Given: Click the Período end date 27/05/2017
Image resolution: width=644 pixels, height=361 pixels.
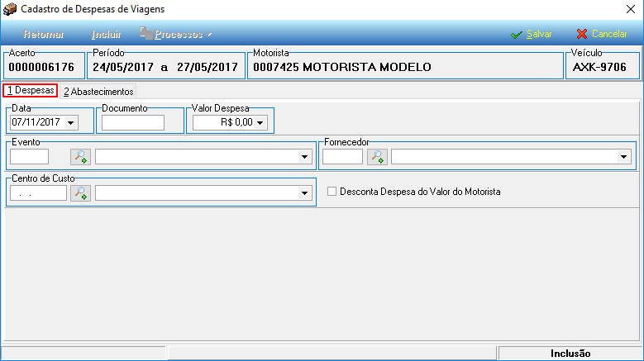Looking at the screenshot, I should [208, 67].
